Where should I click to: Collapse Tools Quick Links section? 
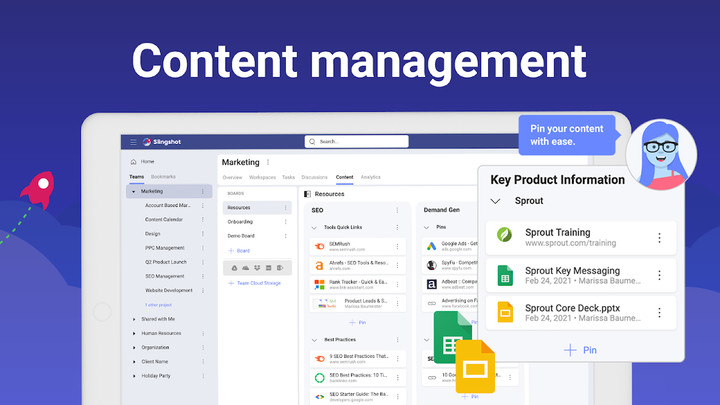[x=315, y=227]
